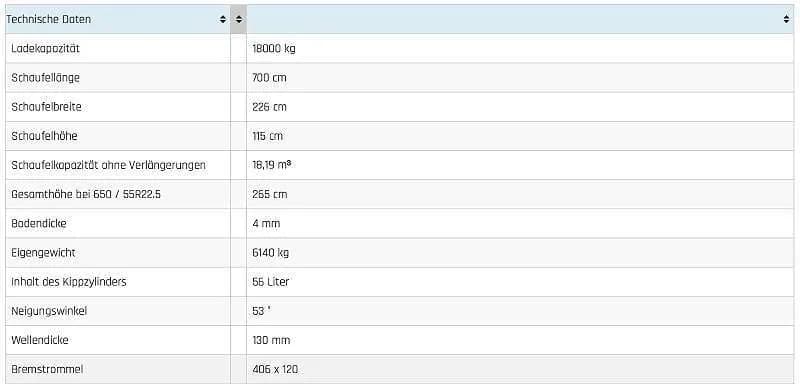Select the Schaufelhöhe row
800x387 pixels.
pyautogui.click(x=399, y=136)
